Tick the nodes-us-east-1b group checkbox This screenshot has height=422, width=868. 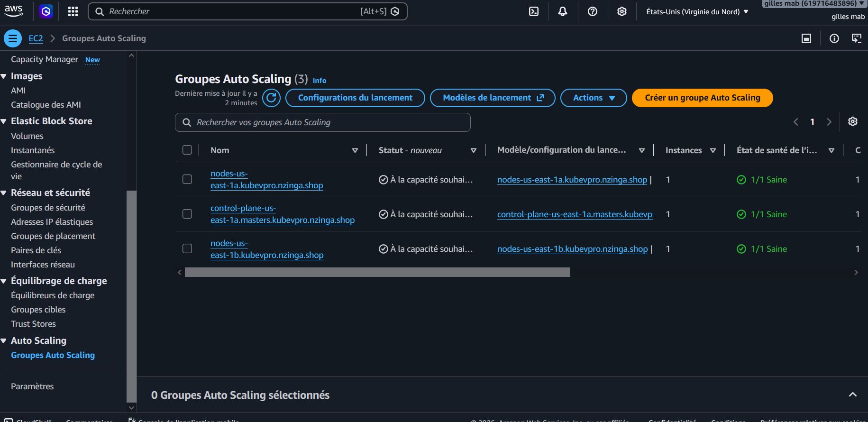(187, 248)
